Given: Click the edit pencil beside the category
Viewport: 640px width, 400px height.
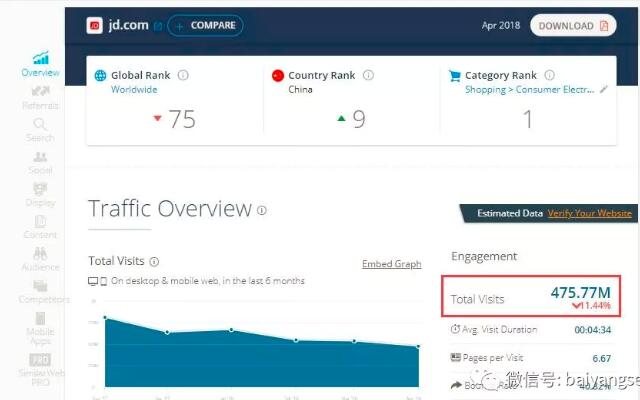Looking at the screenshot, I should (603, 90).
